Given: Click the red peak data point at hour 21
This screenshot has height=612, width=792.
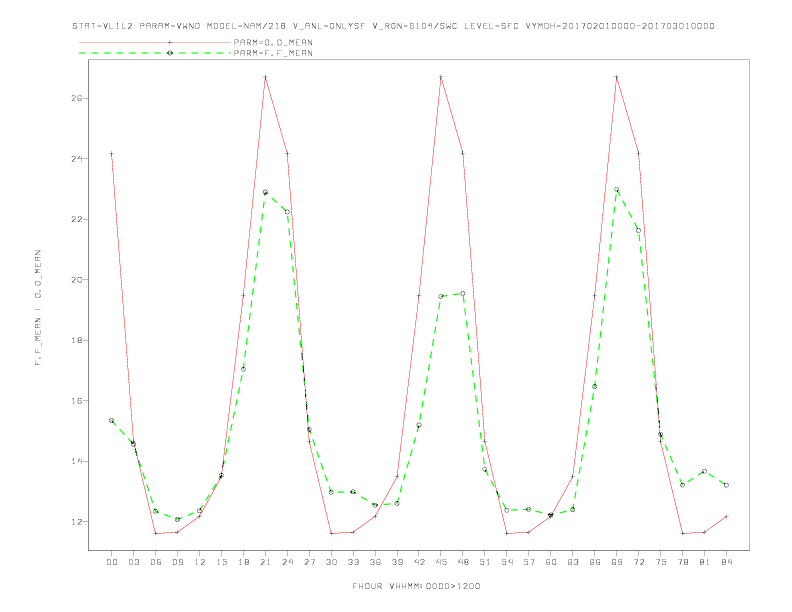Looking at the screenshot, I should [265, 77].
